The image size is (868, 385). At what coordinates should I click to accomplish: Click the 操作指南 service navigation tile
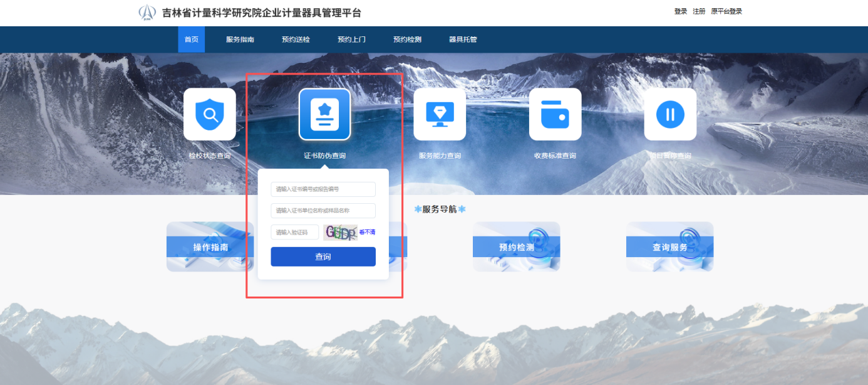210,246
